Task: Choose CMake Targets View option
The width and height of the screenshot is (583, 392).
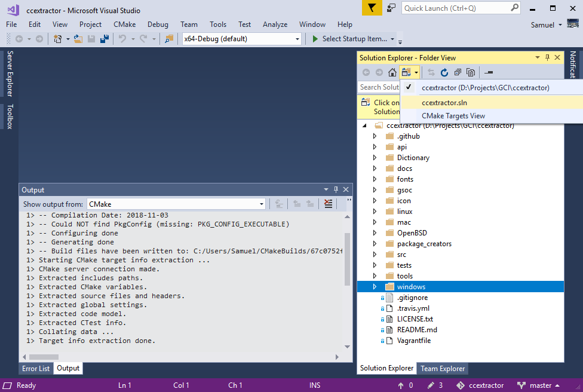Action: (x=492, y=116)
